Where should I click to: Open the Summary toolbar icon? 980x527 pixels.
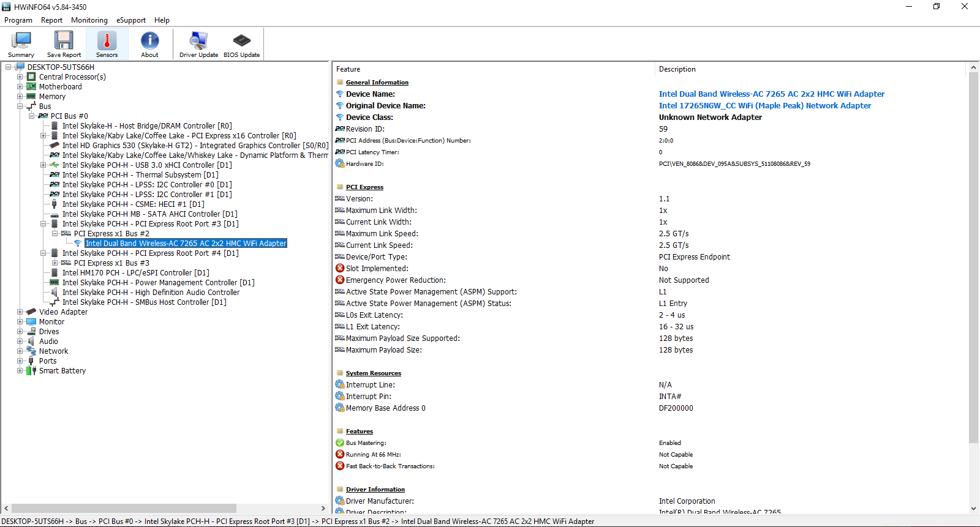click(21, 44)
